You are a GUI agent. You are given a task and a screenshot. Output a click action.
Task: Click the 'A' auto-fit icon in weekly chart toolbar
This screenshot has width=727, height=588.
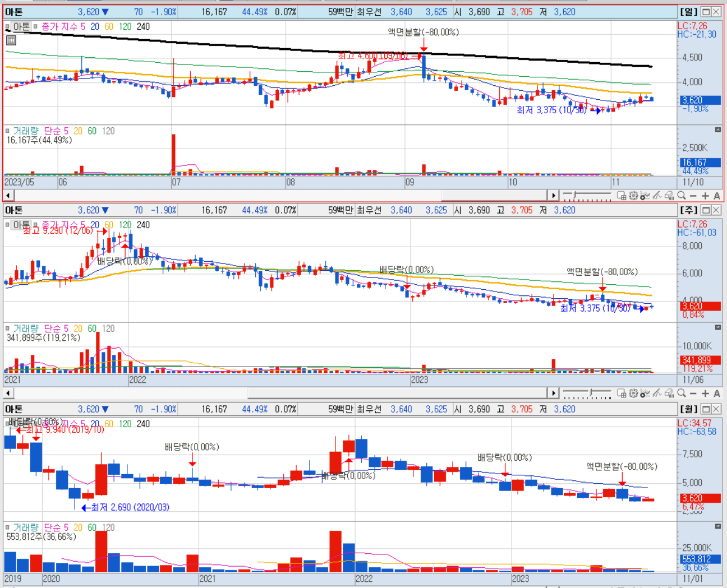coord(716,393)
